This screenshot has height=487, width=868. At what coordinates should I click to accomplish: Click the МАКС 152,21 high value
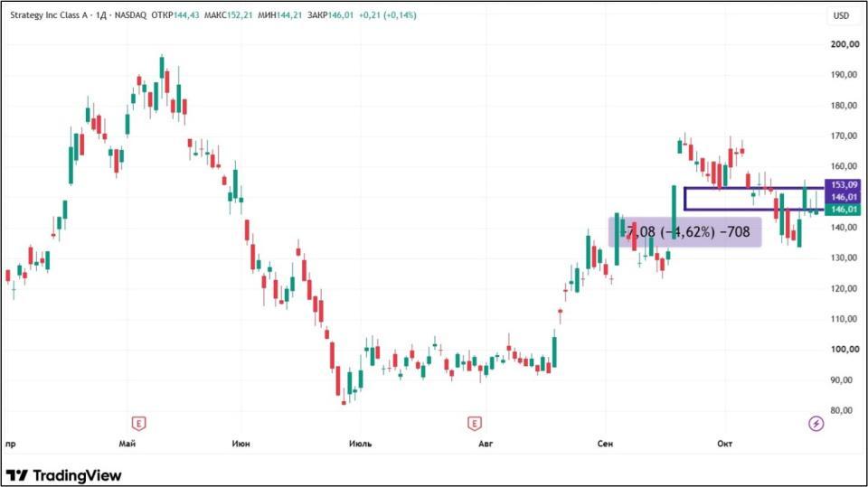[x=228, y=15]
